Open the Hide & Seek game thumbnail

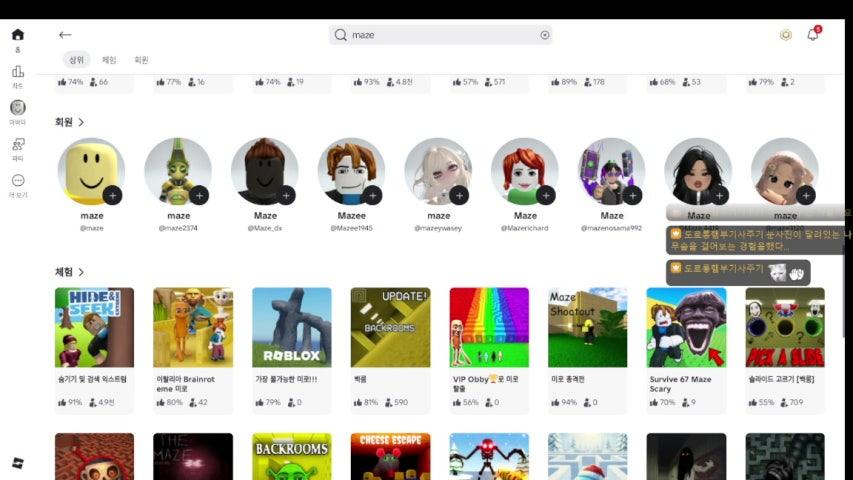94,327
